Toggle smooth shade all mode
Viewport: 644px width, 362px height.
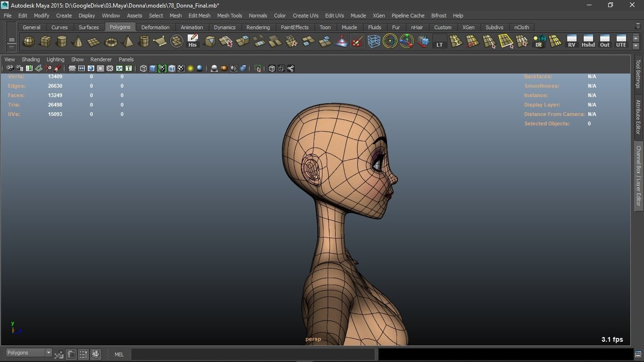[153, 69]
